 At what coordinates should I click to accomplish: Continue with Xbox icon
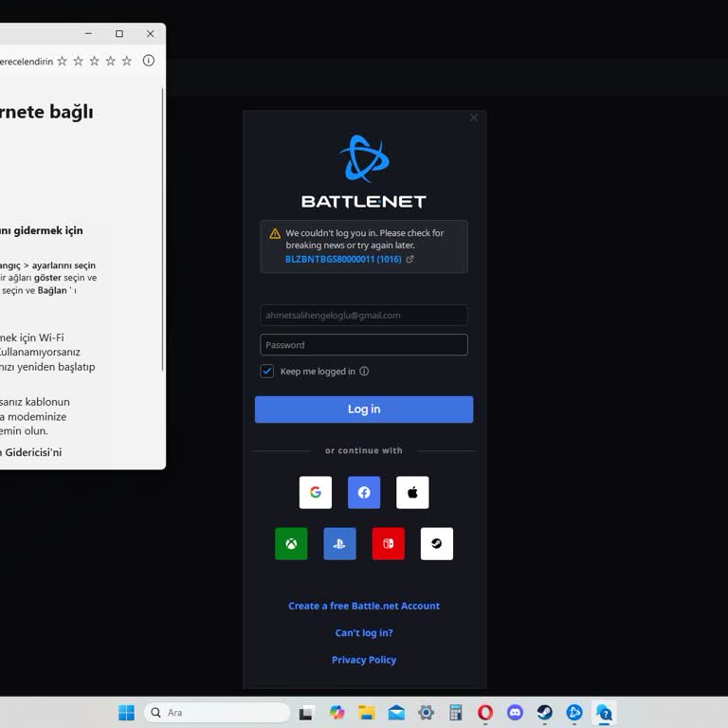pyautogui.click(x=291, y=543)
